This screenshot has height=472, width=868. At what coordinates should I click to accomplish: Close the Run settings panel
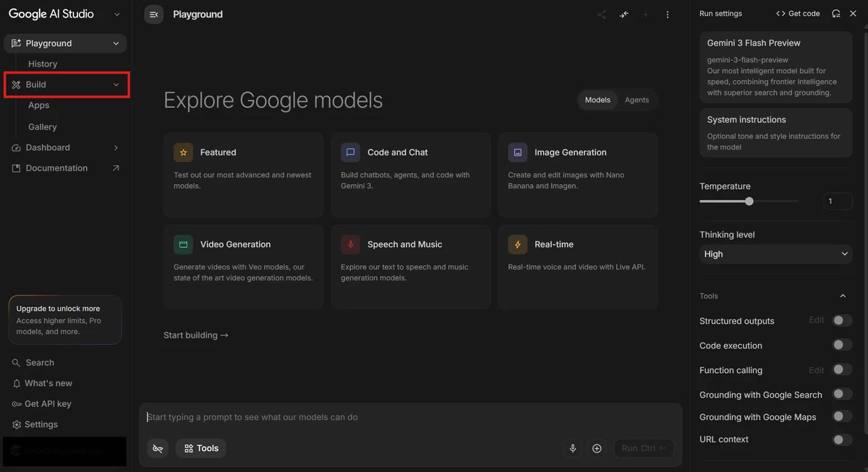click(x=853, y=14)
